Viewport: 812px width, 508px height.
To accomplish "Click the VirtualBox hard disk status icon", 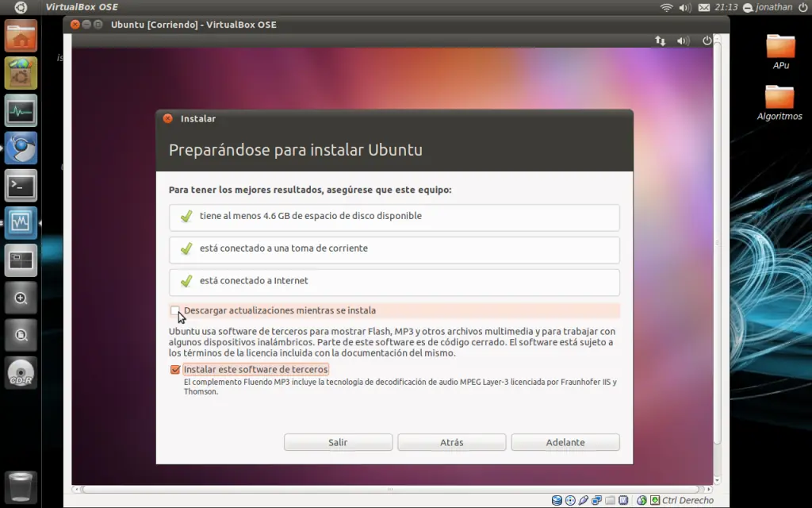I will pyautogui.click(x=557, y=500).
